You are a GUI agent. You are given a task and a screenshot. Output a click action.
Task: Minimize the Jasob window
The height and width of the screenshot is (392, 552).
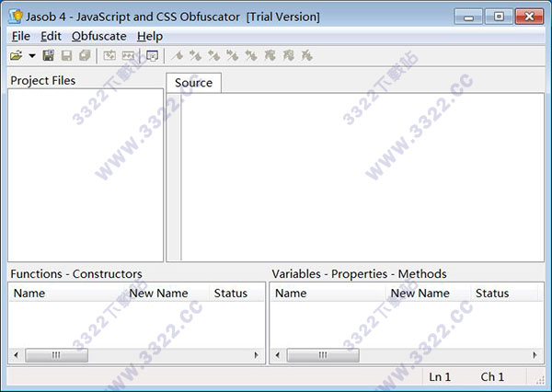(468, 17)
